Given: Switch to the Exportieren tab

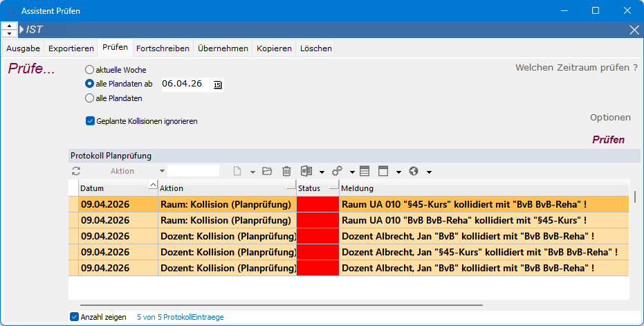Looking at the screenshot, I should point(71,48).
